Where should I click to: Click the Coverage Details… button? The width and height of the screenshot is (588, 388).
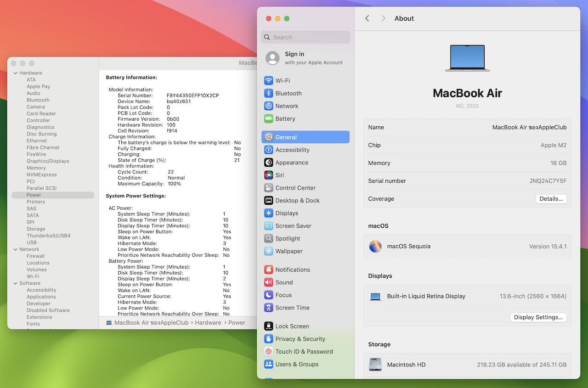(551, 199)
